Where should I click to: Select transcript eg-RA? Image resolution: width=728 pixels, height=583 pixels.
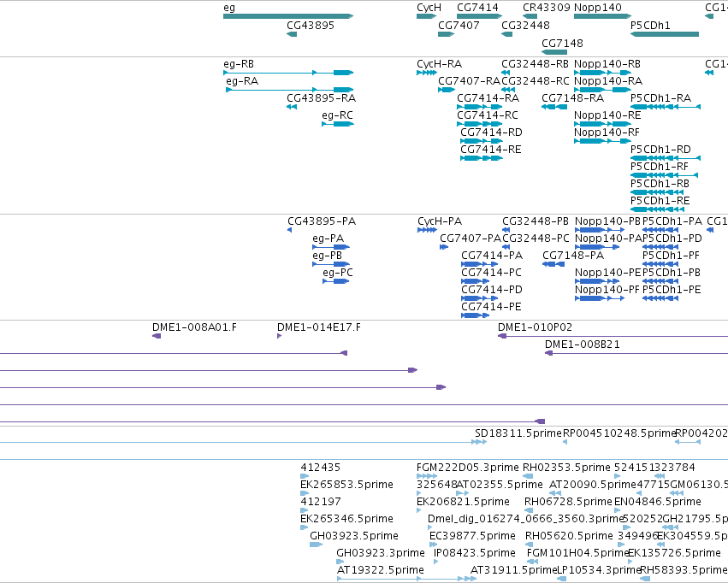tap(242, 81)
